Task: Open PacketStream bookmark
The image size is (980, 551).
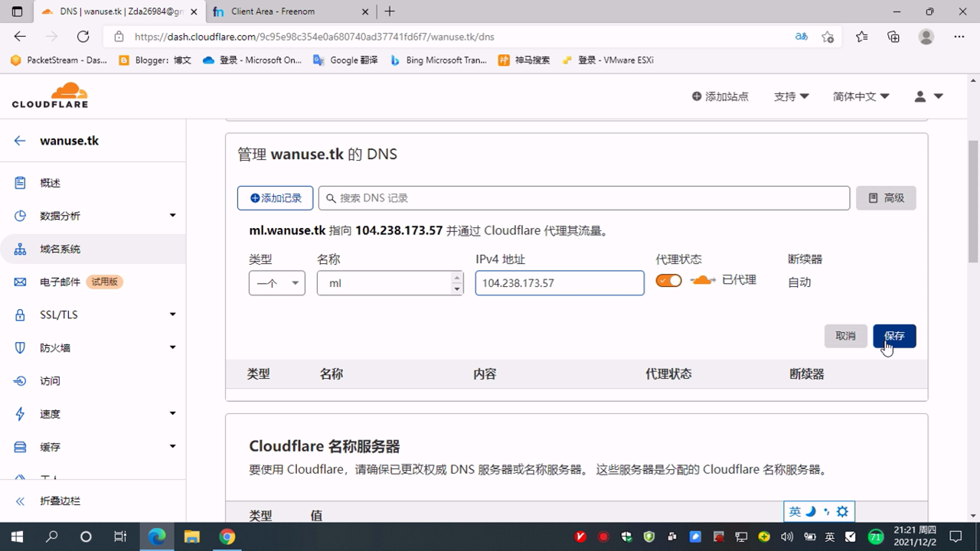Action: coord(59,60)
